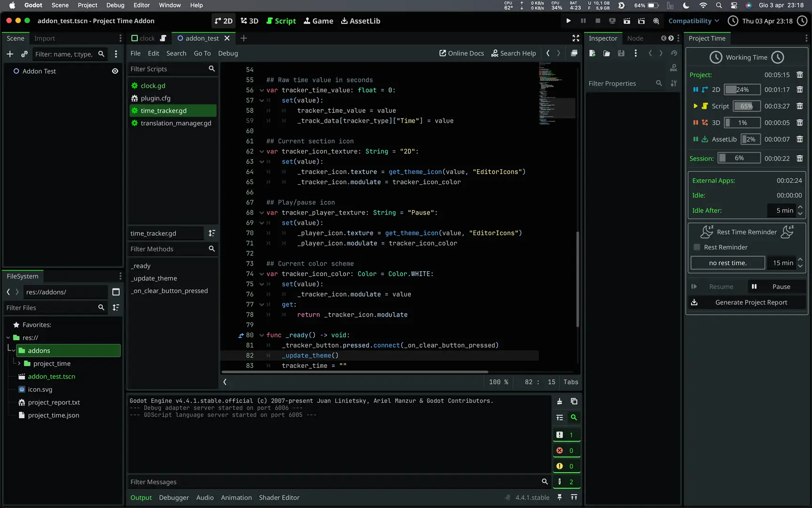Create new resource in Inspector

[x=592, y=53]
